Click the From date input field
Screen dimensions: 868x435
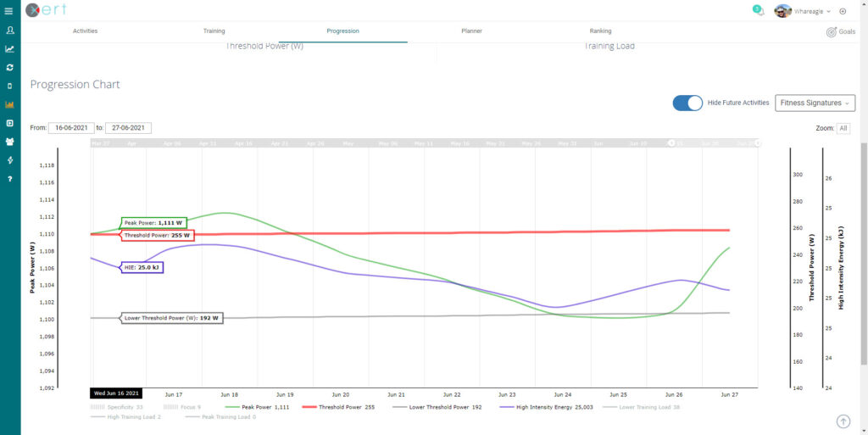tap(70, 128)
